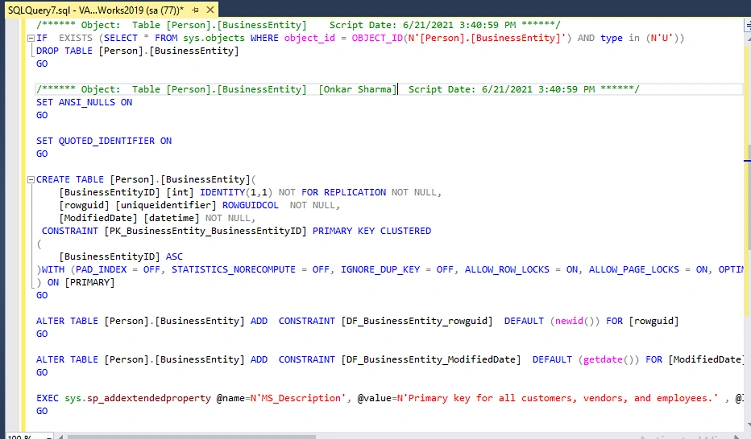The height and width of the screenshot is (439, 751).
Task: Click the [uniqueidentifier] data type
Action: click(x=166, y=205)
